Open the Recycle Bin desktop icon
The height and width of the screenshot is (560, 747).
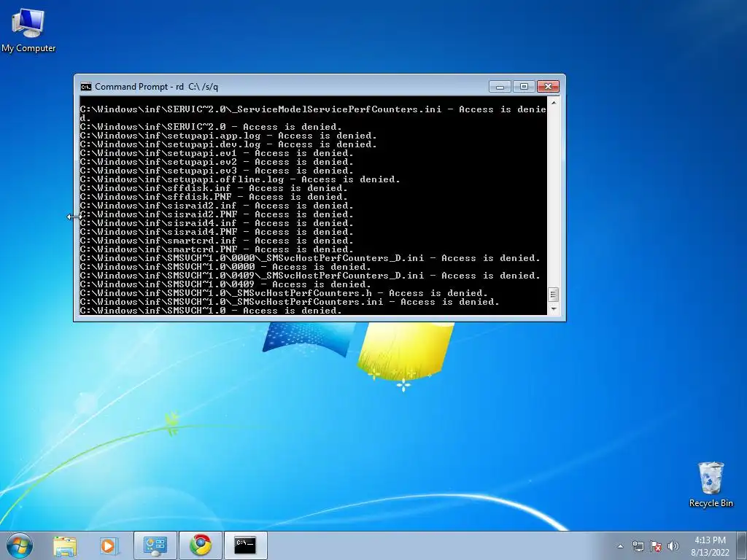(x=711, y=484)
